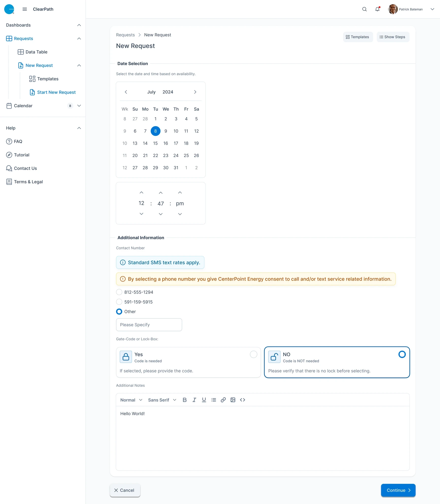This screenshot has height=504, width=440.
Task: Select the 591-159-5915 phone number radio
Action: click(x=119, y=302)
